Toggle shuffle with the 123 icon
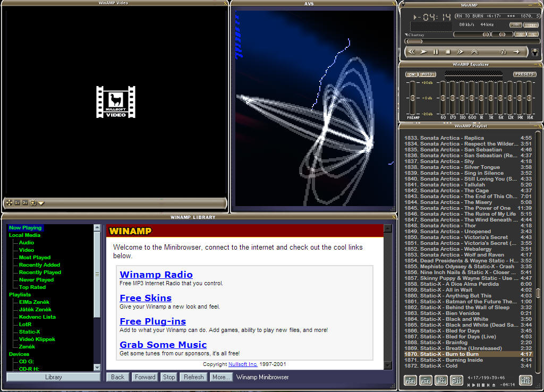The width and height of the screenshot is (544, 392). pos(503,52)
